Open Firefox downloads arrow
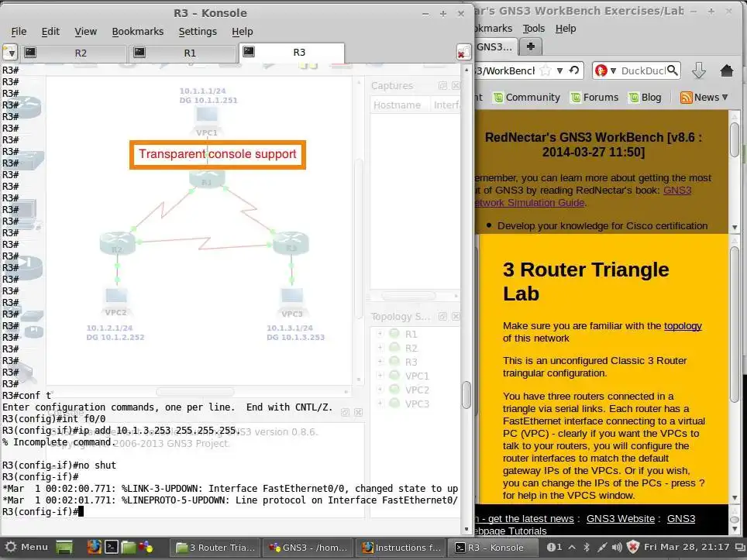Screen dimensions: 747x560 (x=699, y=70)
